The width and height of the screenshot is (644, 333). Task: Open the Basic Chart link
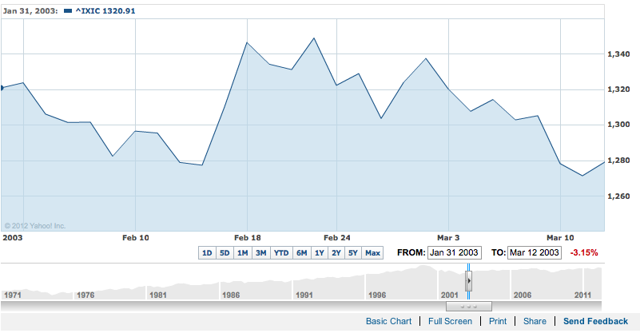click(x=388, y=321)
